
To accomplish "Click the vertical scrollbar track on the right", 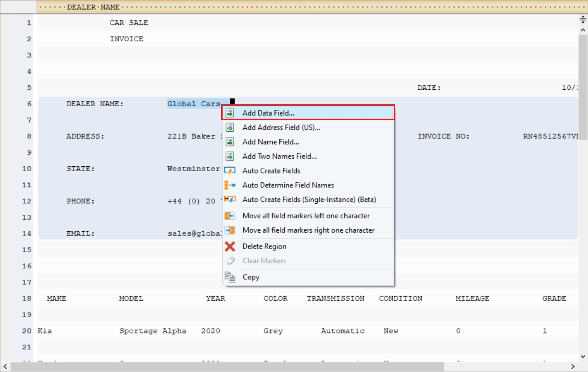I will point(583,192).
